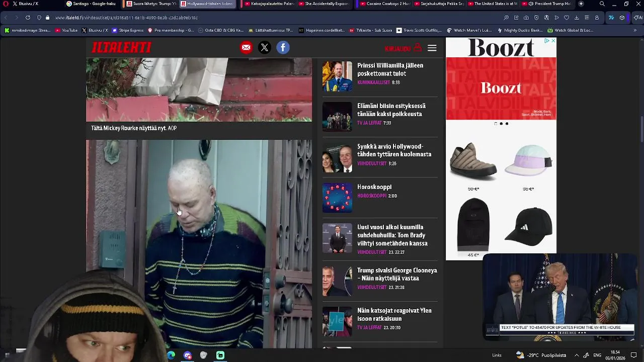This screenshot has height=362, width=644.
Task: Share article on Facebook via the Facebook icon
Action: (283, 48)
